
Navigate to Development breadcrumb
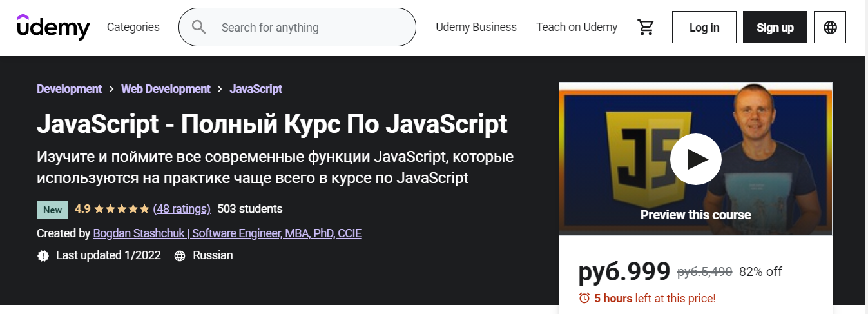pyautogui.click(x=69, y=89)
